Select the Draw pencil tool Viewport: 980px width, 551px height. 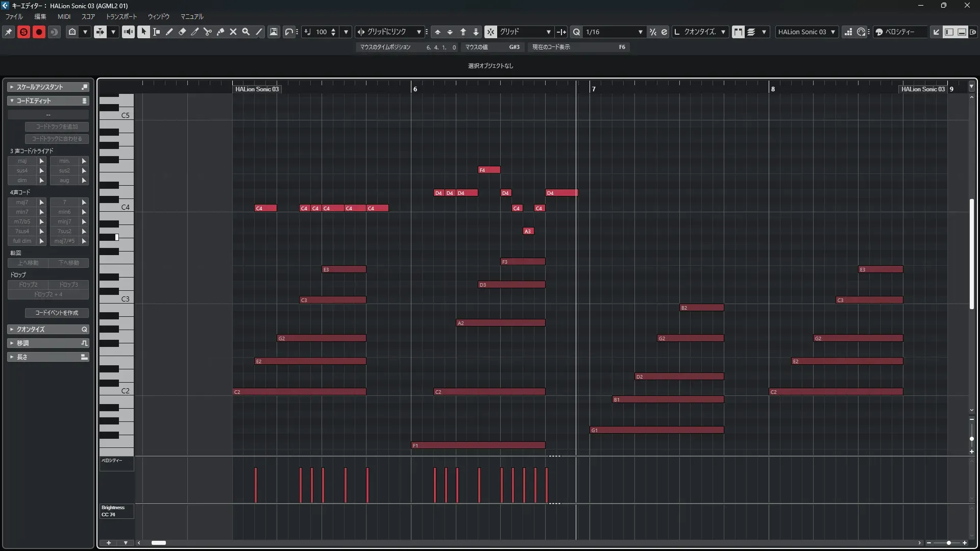pos(169,32)
